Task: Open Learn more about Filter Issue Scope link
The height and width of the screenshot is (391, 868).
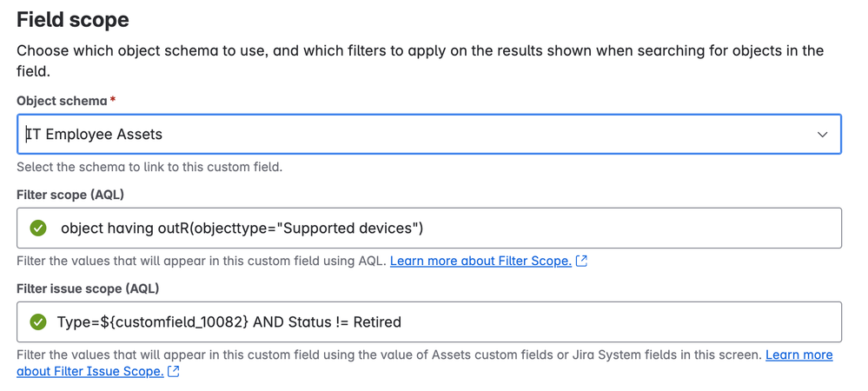Action: coord(798,355)
